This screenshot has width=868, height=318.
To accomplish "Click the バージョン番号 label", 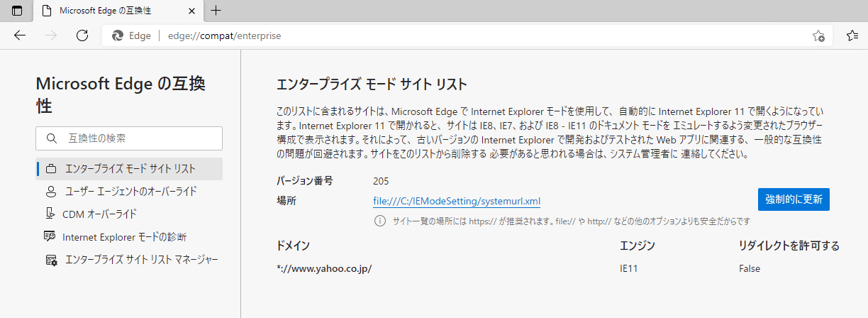I will coord(304,180).
